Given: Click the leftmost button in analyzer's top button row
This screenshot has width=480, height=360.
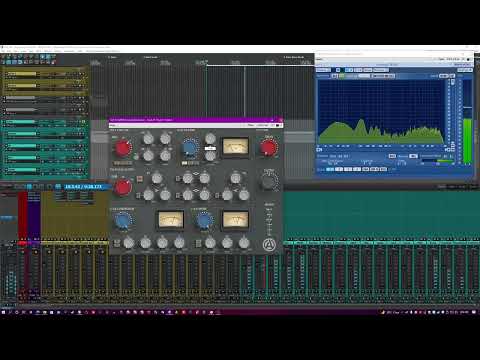Looking at the screenshot, I should [323, 70].
